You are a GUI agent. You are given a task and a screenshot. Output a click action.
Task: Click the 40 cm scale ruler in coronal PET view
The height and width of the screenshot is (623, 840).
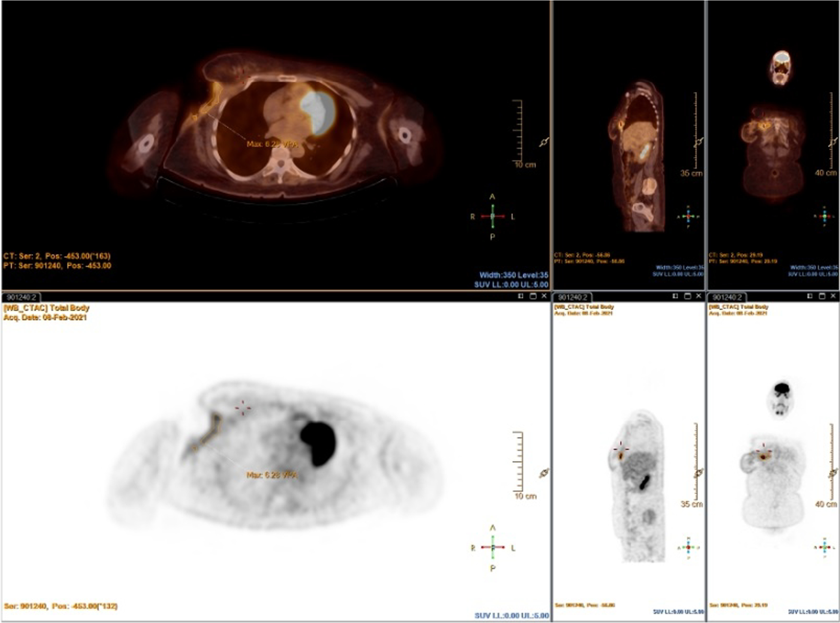point(831,462)
